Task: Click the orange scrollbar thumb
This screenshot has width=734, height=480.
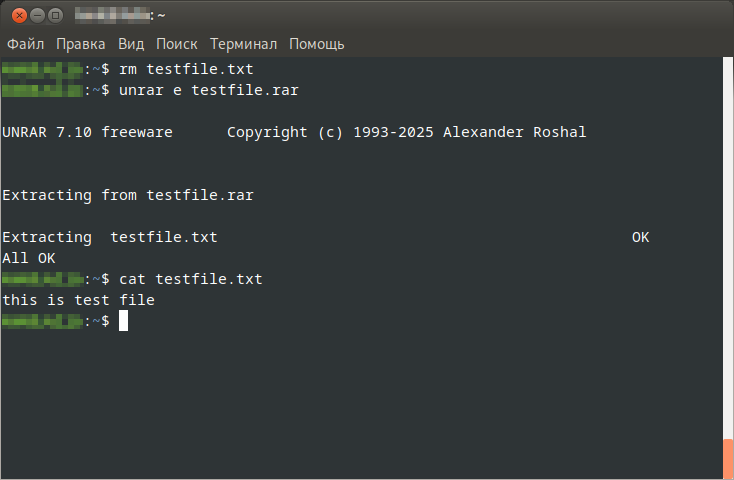Action: click(x=728, y=459)
